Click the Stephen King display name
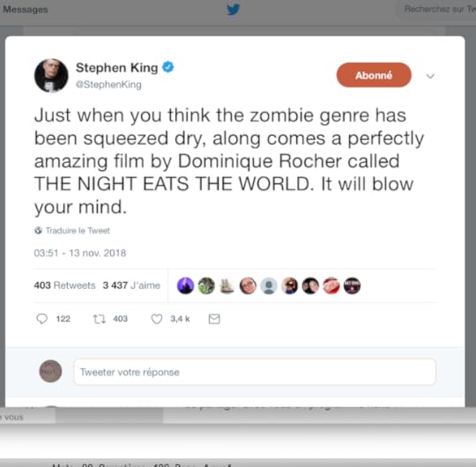476x467 pixels. (x=117, y=67)
